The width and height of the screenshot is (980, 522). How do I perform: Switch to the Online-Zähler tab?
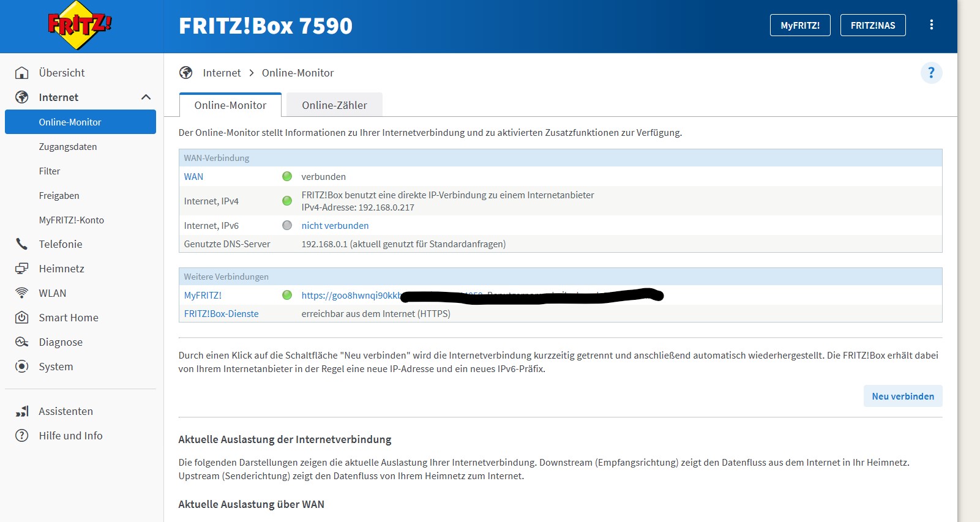(x=334, y=105)
